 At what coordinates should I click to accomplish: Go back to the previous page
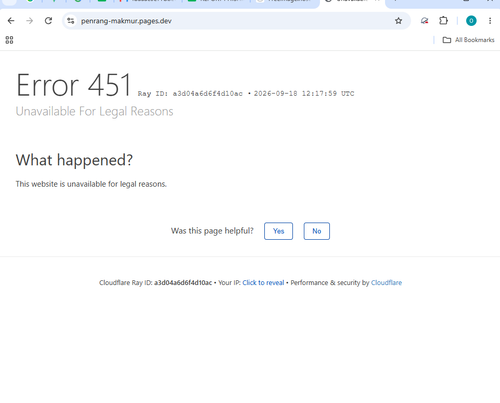point(11,21)
